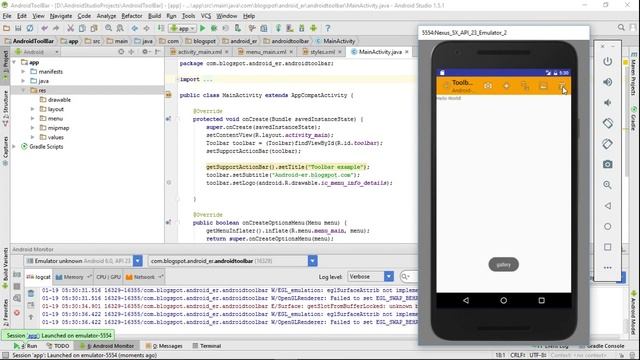The image size is (640, 360).
Task: Select the Network tab in Android Monitor
Action: 144,277
